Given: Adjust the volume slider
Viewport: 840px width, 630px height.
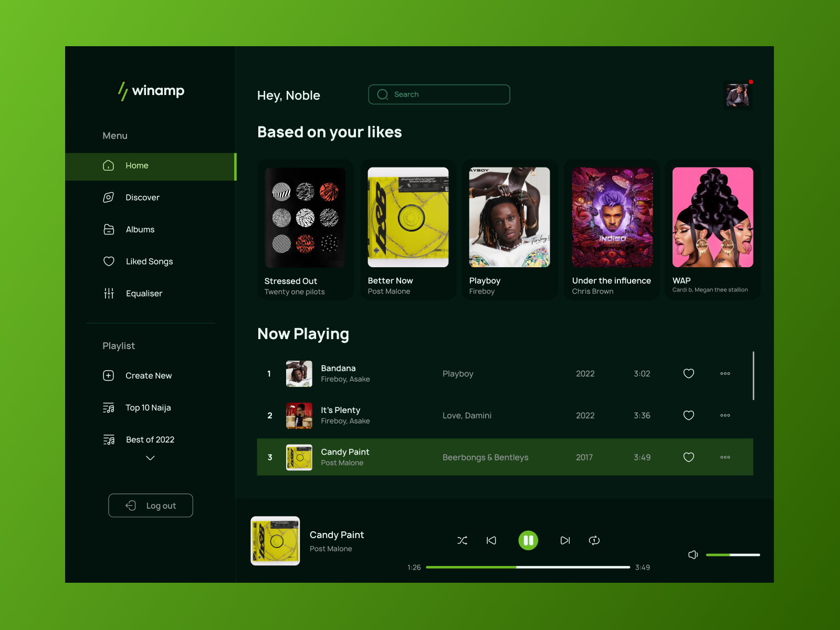Looking at the screenshot, I should tap(733, 554).
